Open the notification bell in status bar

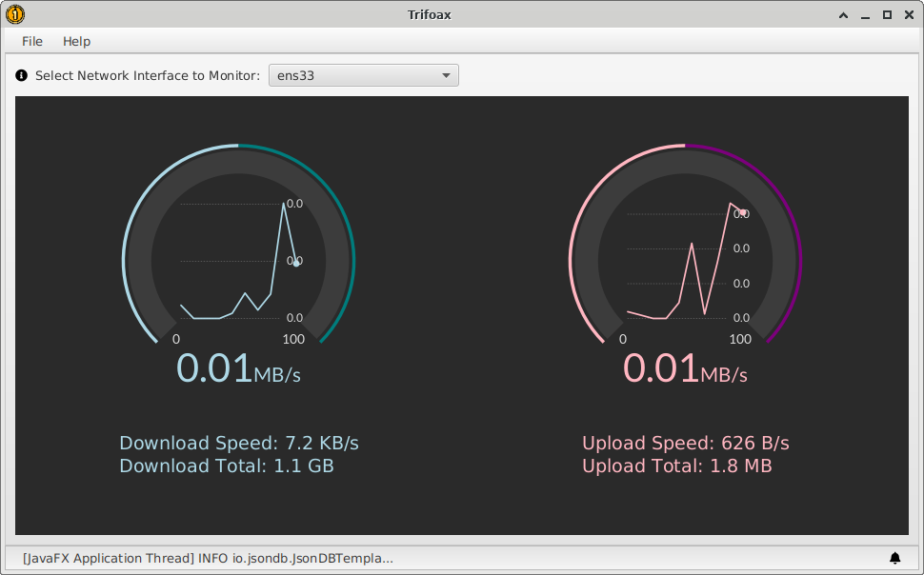coord(894,558)
